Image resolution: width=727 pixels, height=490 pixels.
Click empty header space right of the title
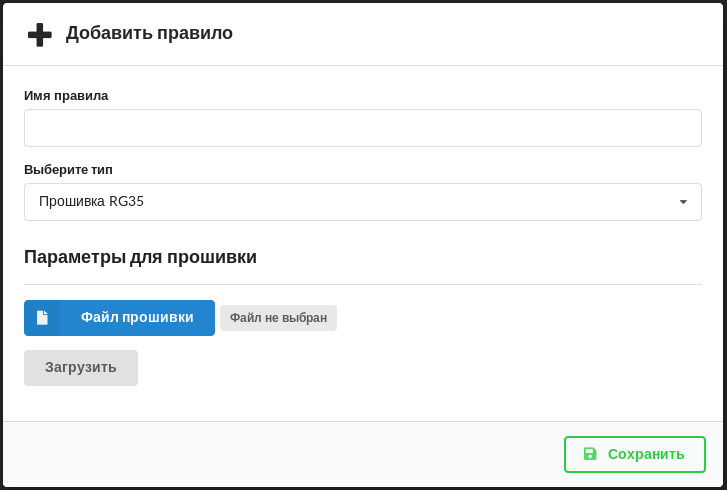[x=480, y=34]
